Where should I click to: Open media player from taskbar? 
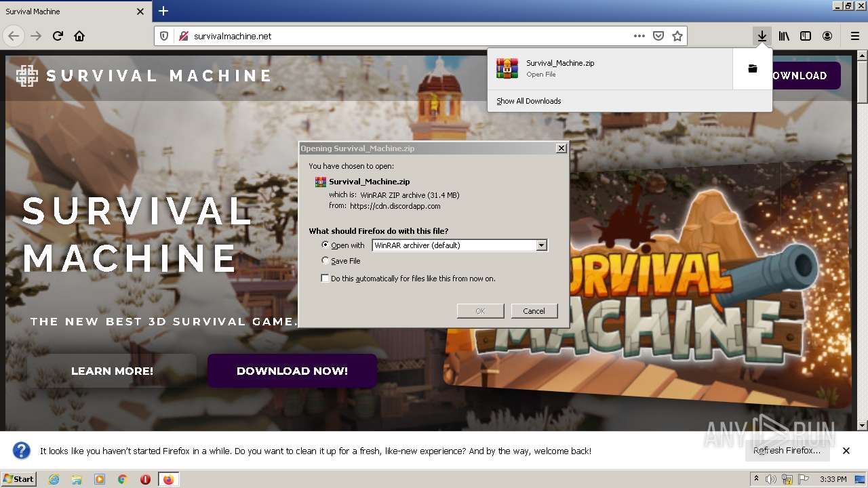click(x=100, y=479)
